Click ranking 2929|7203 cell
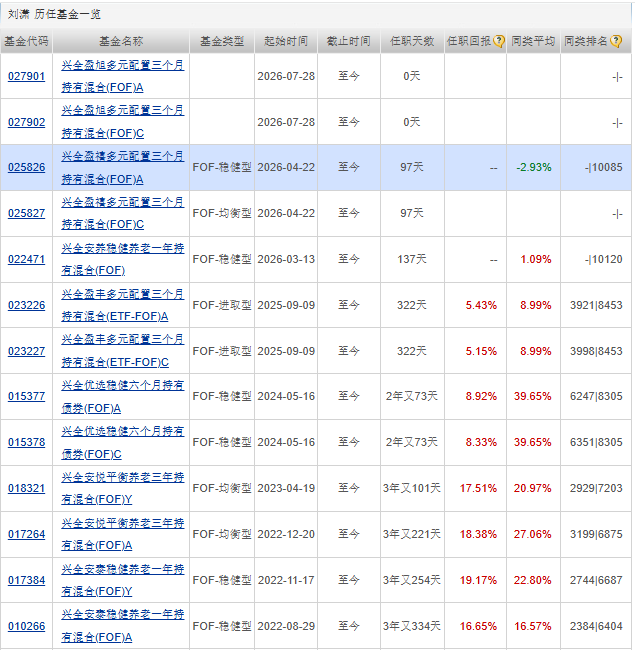Viewport: 635px width, 650px height. coord(596,488)
